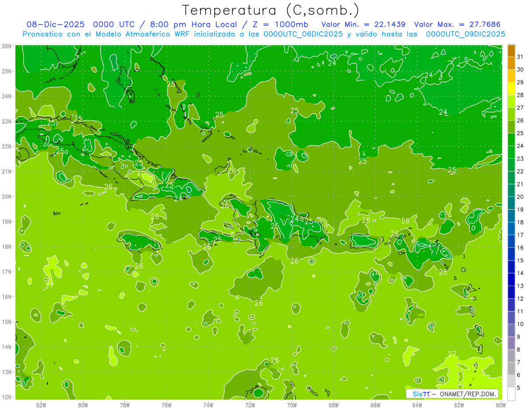Click colorbar scale label '30'
Viewport: 532px width, 411px height.
tap(520, 70)
